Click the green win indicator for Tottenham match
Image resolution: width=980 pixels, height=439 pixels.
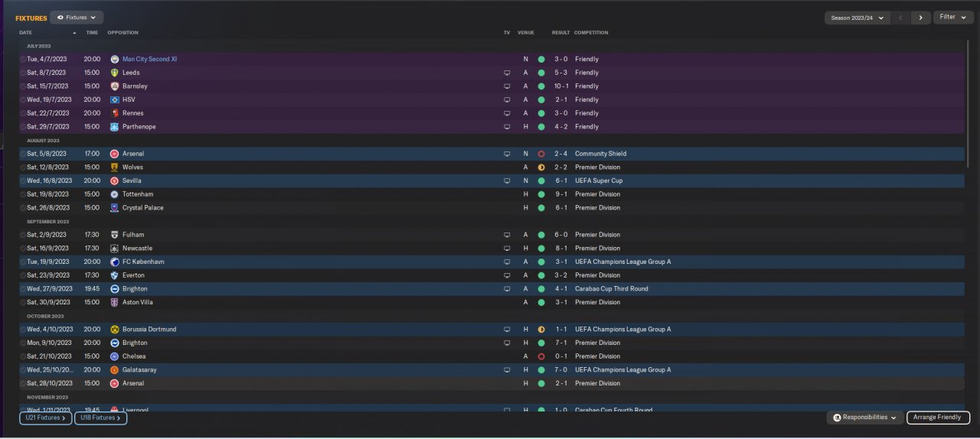[541, 194]
